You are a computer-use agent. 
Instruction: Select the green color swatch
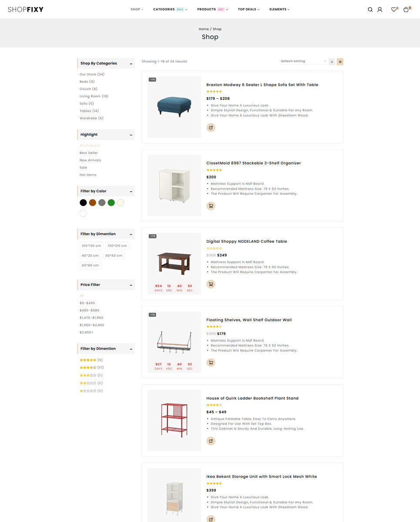[x=111, y=203]
